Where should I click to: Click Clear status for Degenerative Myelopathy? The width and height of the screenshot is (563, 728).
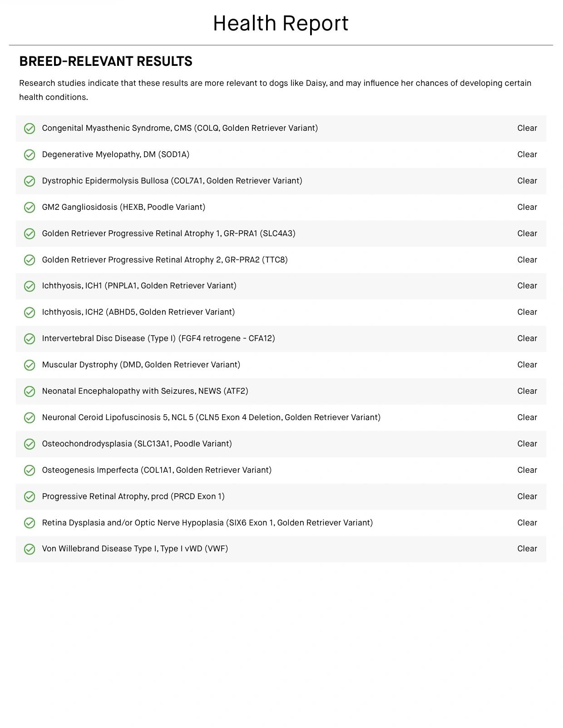click(527, 154)
